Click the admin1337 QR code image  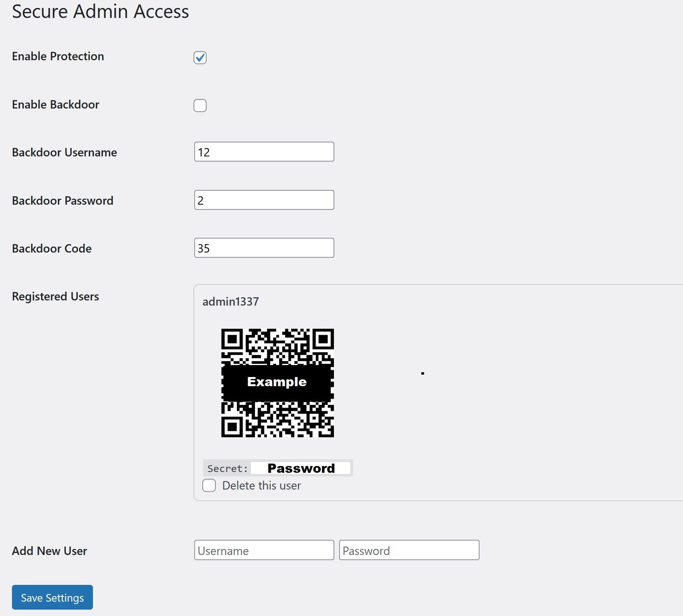click(x=277, y=383)
